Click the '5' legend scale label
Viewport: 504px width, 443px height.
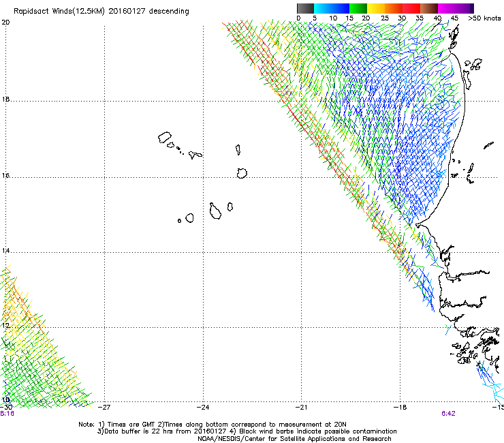(315, 18)
